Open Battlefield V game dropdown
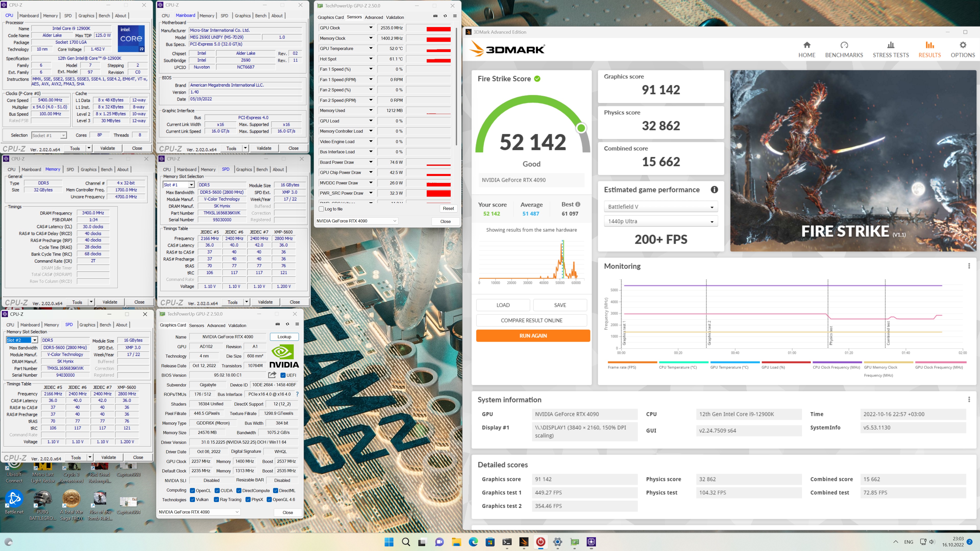Viewport: 980px width, 551px height. click(660, 206)
